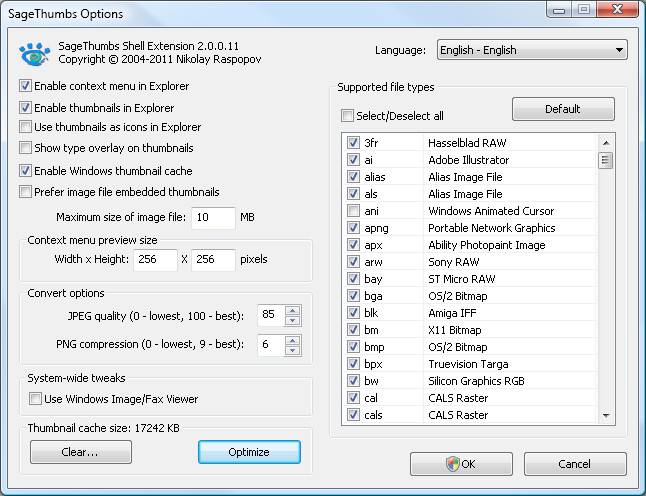Click the Default file types button

click(563, 109)
